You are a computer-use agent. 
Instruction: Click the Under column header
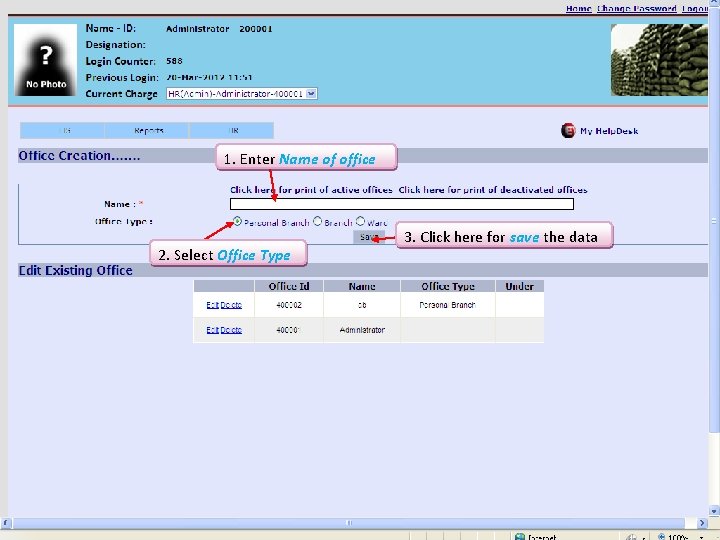click(x=519, y=287)
